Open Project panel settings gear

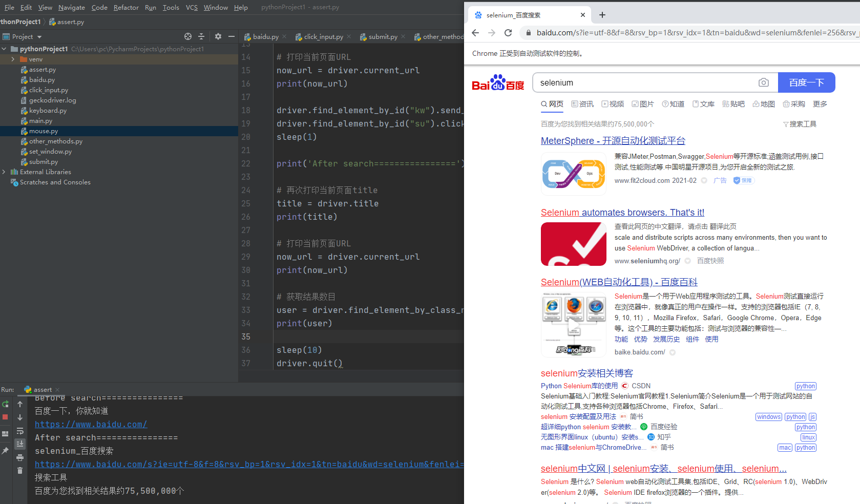click(x=218, y=36)
